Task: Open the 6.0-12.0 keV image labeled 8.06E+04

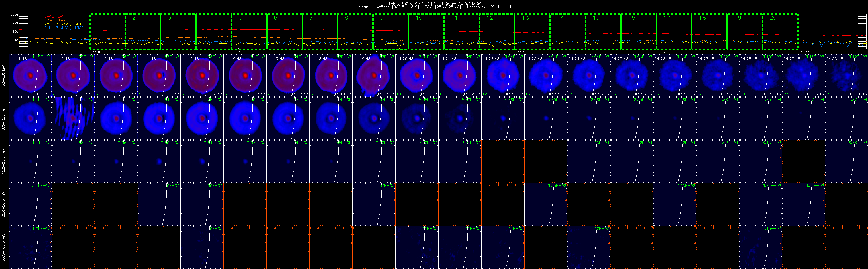Action: [417, 118]
